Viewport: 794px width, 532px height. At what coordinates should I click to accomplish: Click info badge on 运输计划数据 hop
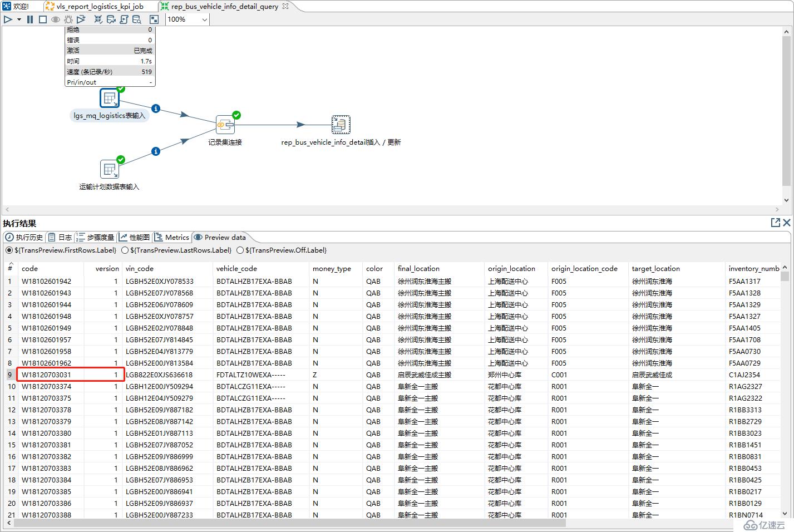tap(156, 151)
